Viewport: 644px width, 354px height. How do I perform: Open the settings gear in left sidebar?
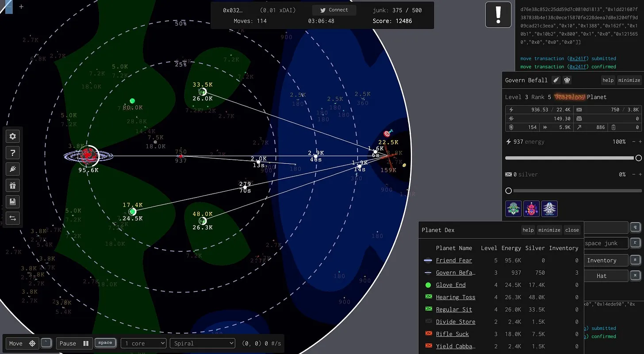(x=12, y=137)
